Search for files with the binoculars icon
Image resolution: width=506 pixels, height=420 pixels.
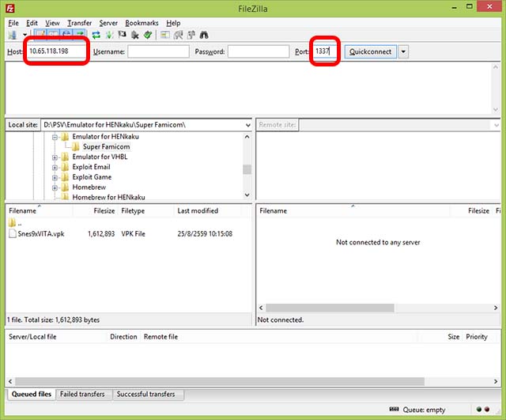coord(204,35)
